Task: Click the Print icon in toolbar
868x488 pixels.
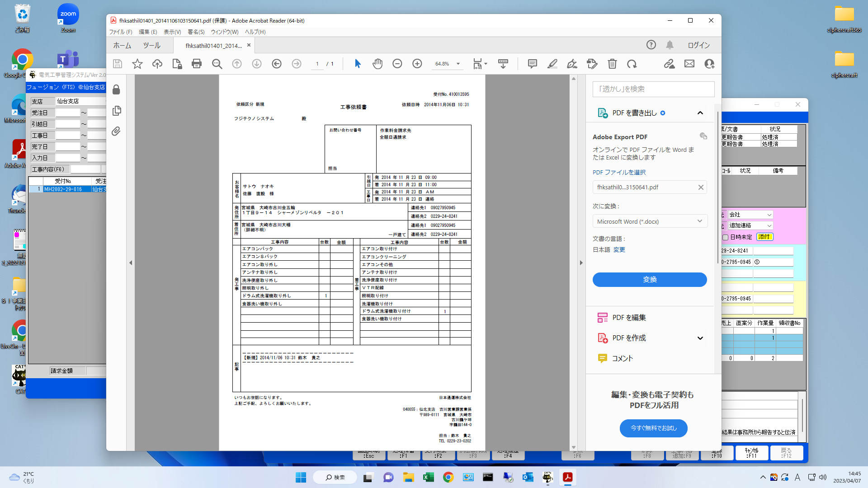Action: 197,64
